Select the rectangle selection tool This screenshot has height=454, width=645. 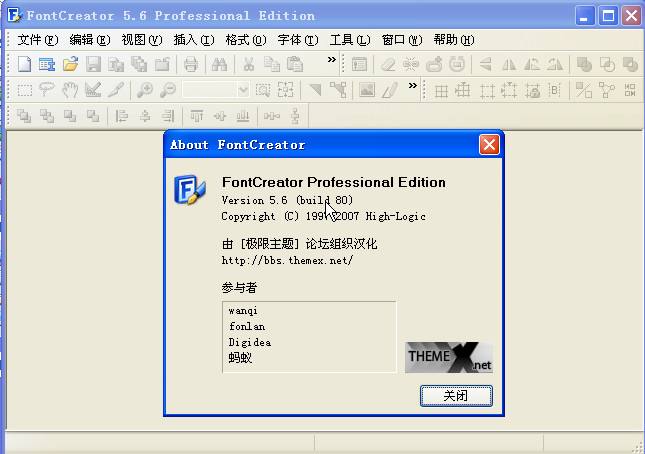(25, 90)
